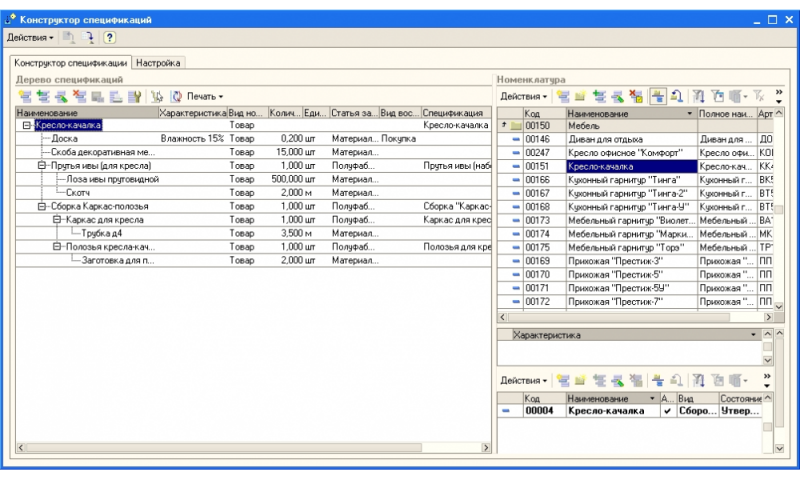Click the new folder icon in Номенклатура toolbar

click(x=581, y=96)
